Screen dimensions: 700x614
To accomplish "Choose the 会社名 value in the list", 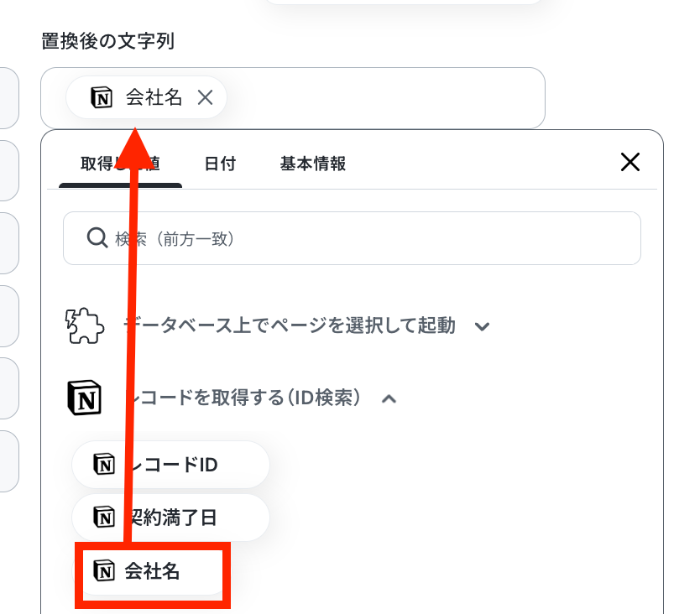I will (x=152, y=570).
